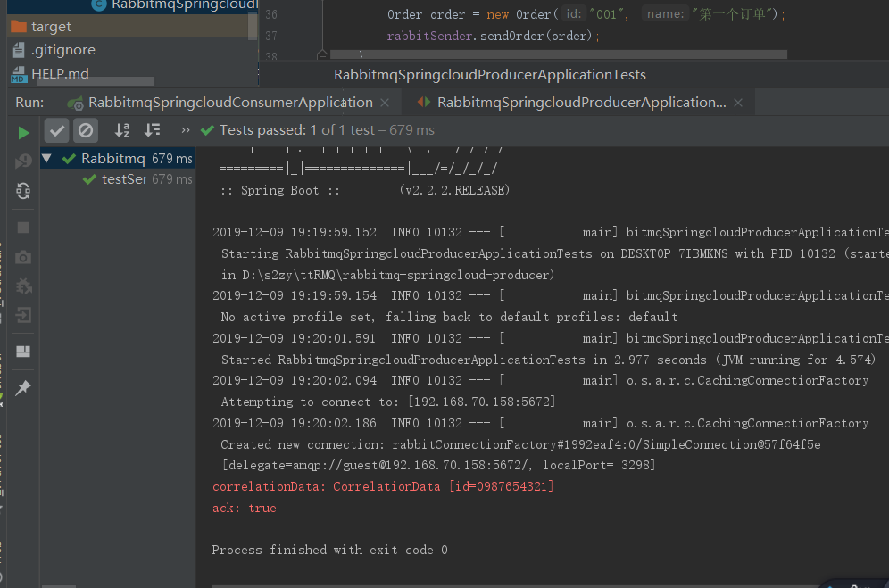
Task: Click the 'Attempting to connect to' line
Action: coord(387,402)
